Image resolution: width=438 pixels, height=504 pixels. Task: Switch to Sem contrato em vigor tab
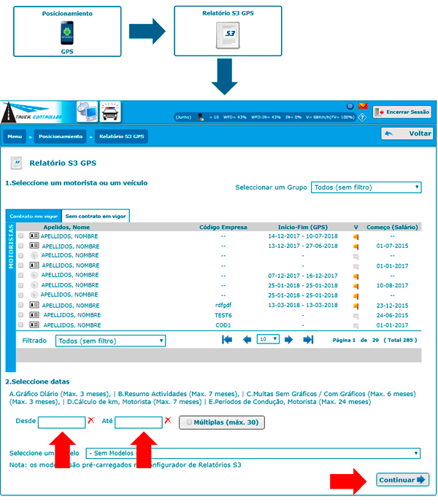point(96,216)
